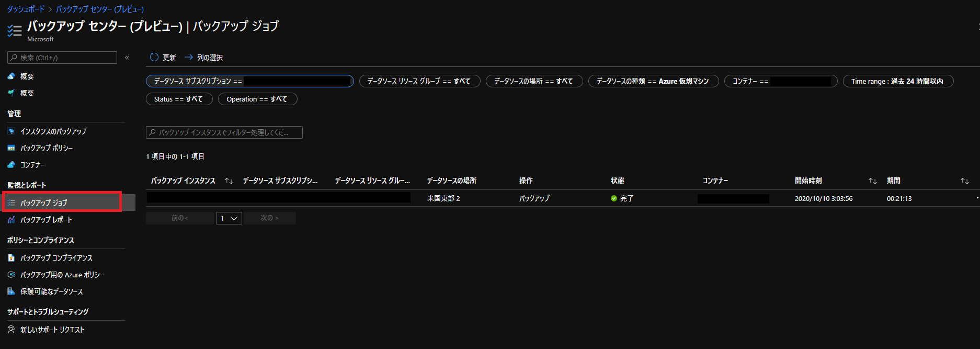This screenshot has height=349, width=980.
Task: Open the データソースの種類 Azure 仮想マシン filter
Action: [654, 81]
